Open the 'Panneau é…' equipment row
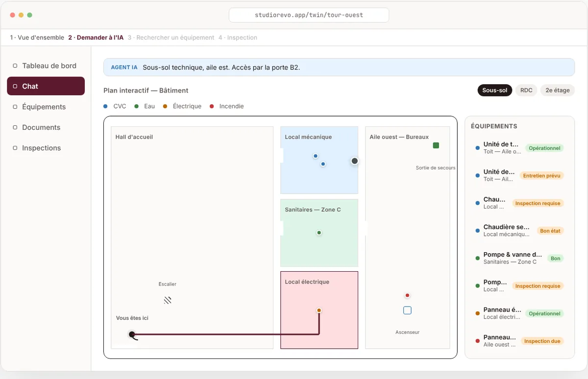This screenshot has height=379, width=588. 519,313
